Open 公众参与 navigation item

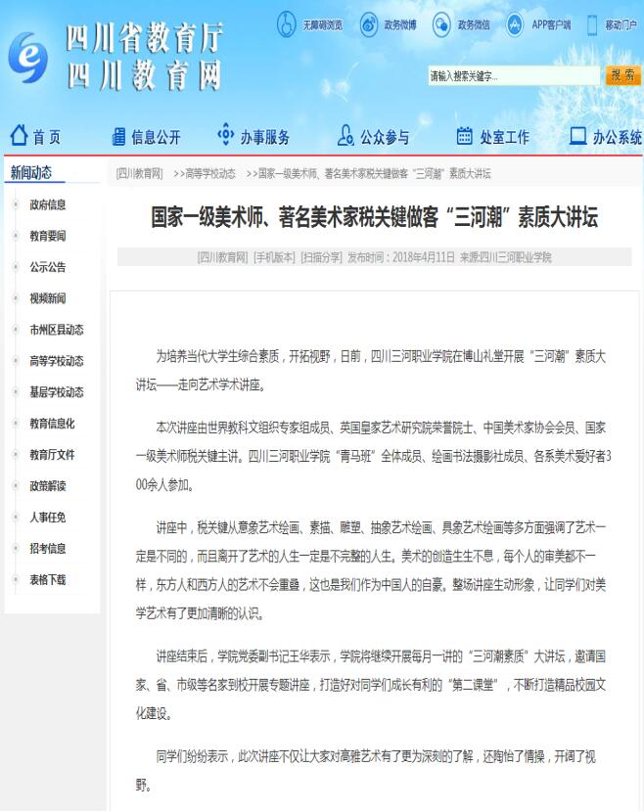coord(373,137)
